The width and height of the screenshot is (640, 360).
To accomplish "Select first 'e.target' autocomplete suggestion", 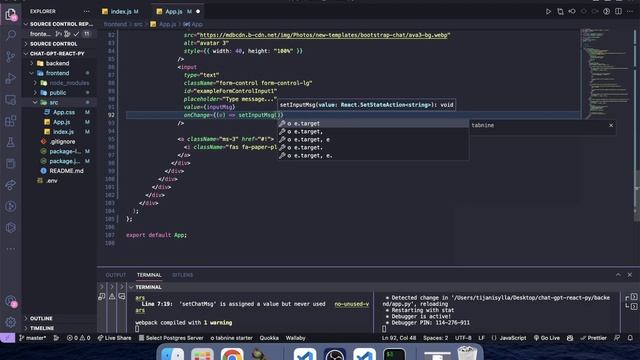I will (x=373, y=124).
